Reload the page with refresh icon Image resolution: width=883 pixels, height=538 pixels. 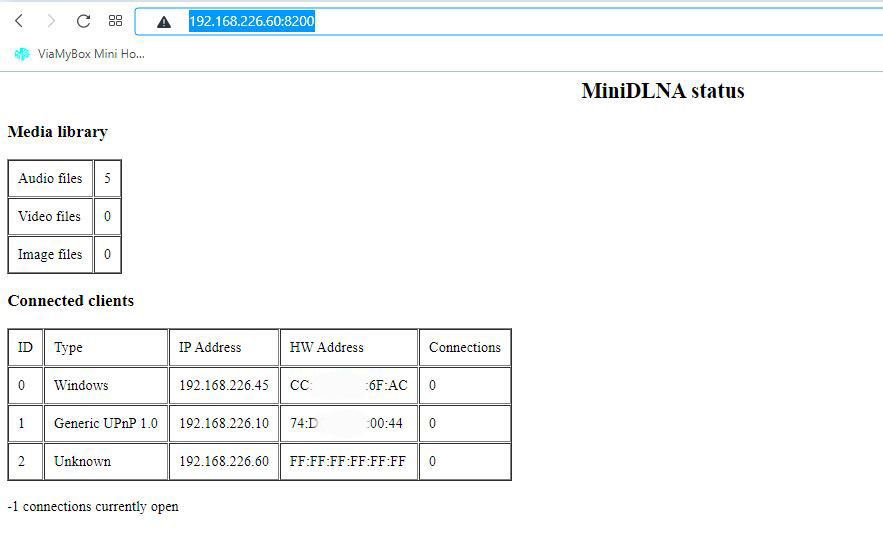(83, 21)
